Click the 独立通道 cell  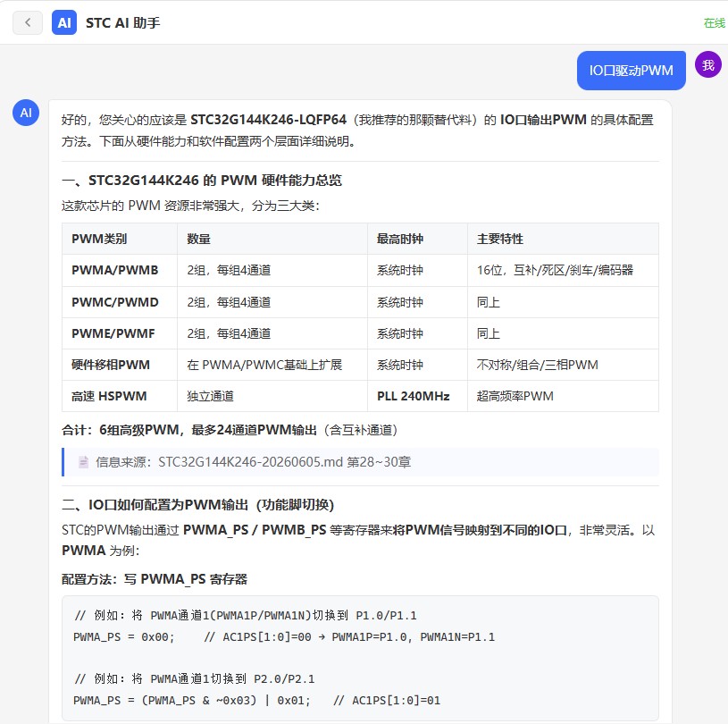(x=272, y=396)
